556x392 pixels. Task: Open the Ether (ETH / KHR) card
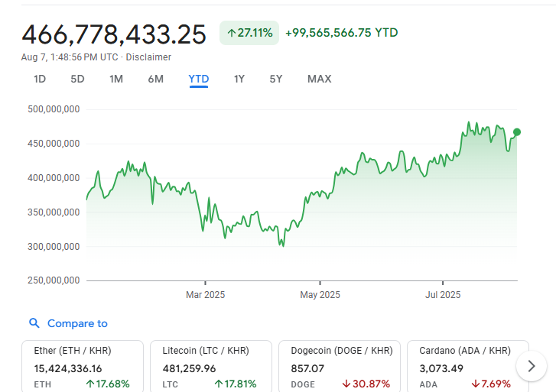coord(83,367)
